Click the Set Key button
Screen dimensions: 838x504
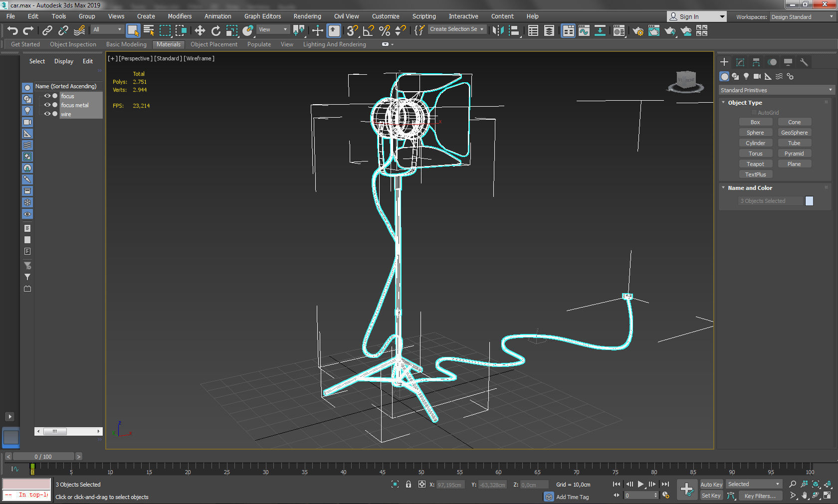pos(711,496)
